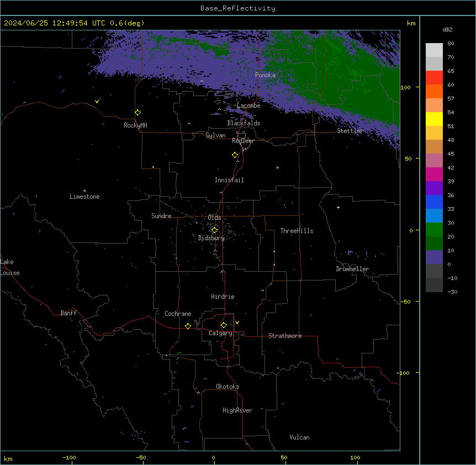Click the Stettler city label
This screenshot has width=476, height=465.
pyautogui.click(x=350, y=131)
